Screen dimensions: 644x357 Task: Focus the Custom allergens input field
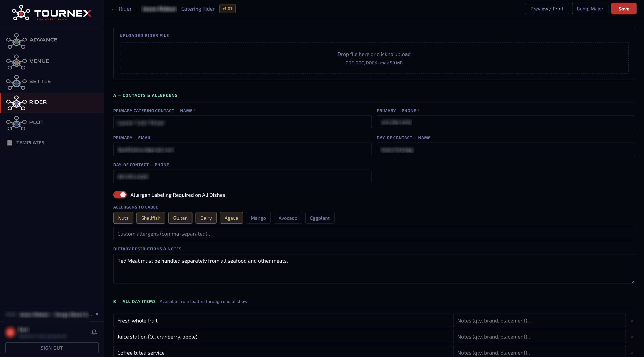point(374,234)
